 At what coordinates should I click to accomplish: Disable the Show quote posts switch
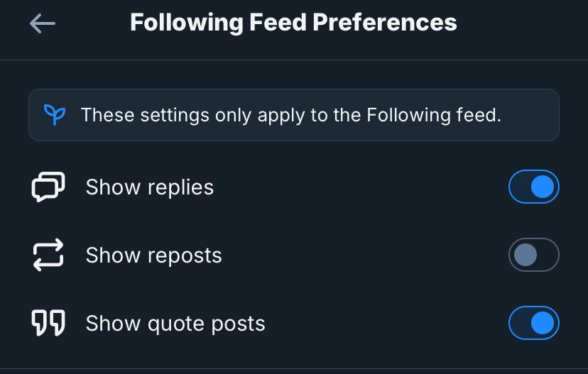point(533,323)
